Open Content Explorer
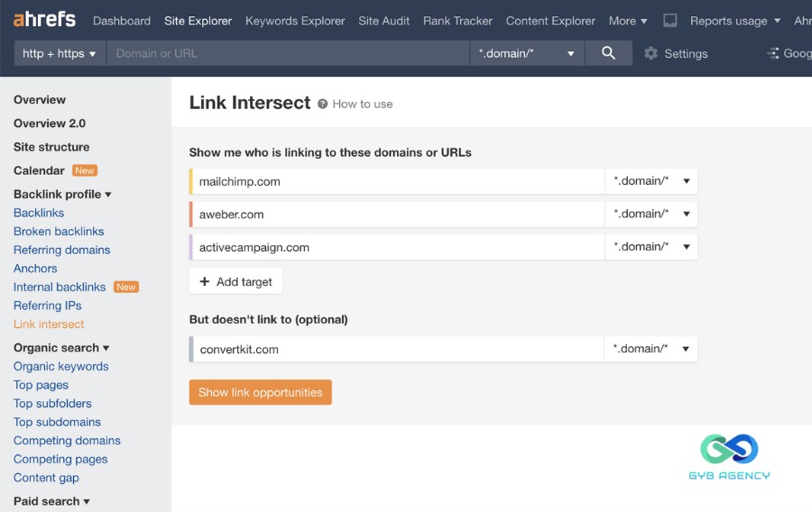The image size is (812, 512). coord(550,22)
